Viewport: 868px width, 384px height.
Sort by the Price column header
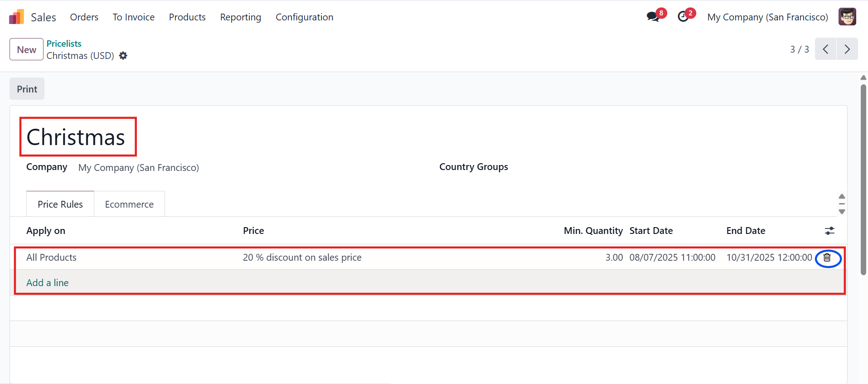tap(253, 231)
